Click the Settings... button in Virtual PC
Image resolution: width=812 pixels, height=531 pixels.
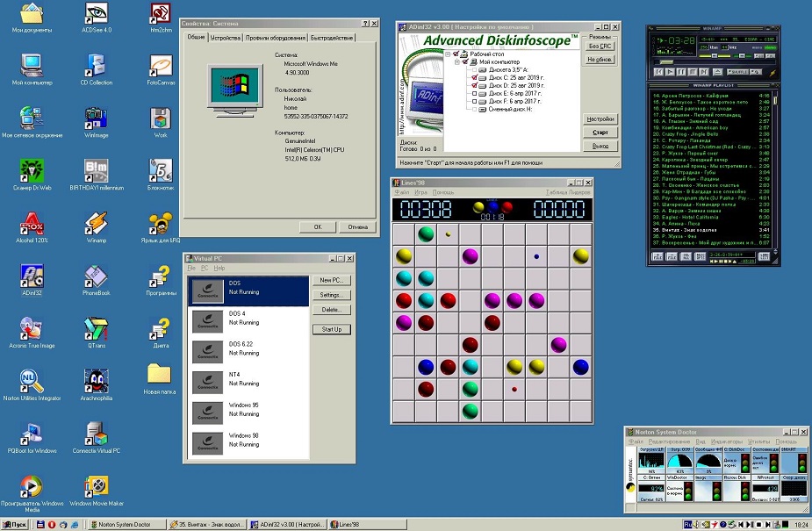click(332, 295)
